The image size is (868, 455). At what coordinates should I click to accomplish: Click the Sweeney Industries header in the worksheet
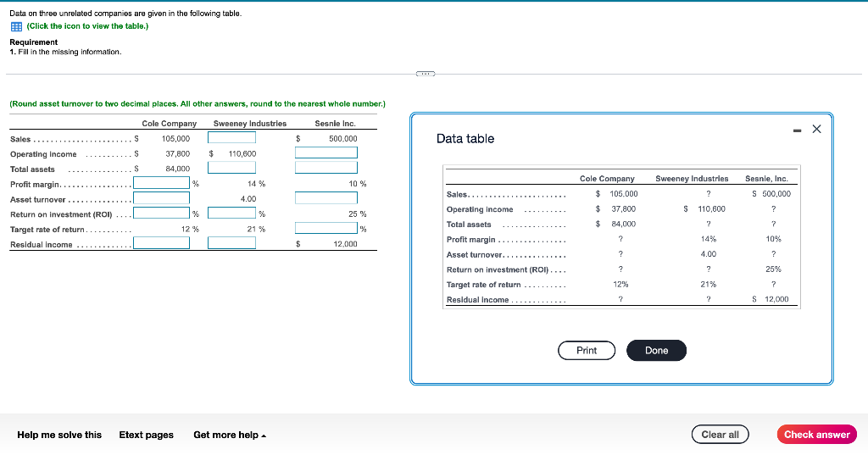pyautogui.click(x=250, y=124)
